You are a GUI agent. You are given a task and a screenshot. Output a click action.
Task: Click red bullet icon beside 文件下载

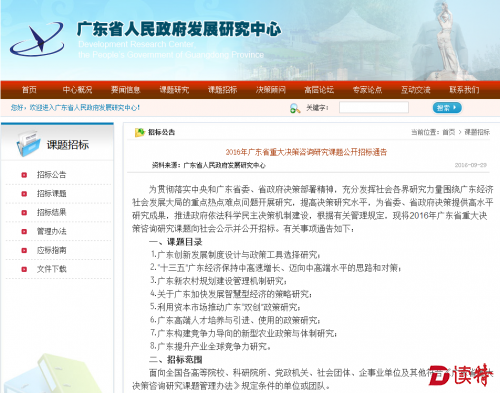(24, 269)
